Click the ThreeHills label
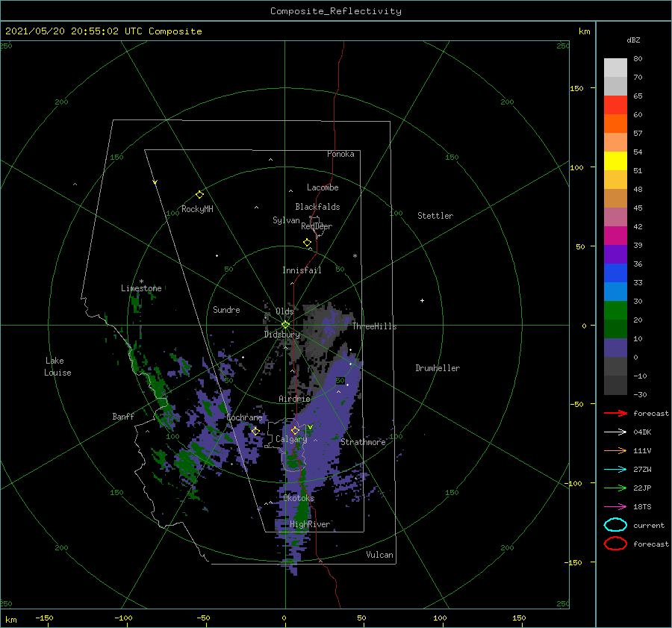 click(374, 326)
